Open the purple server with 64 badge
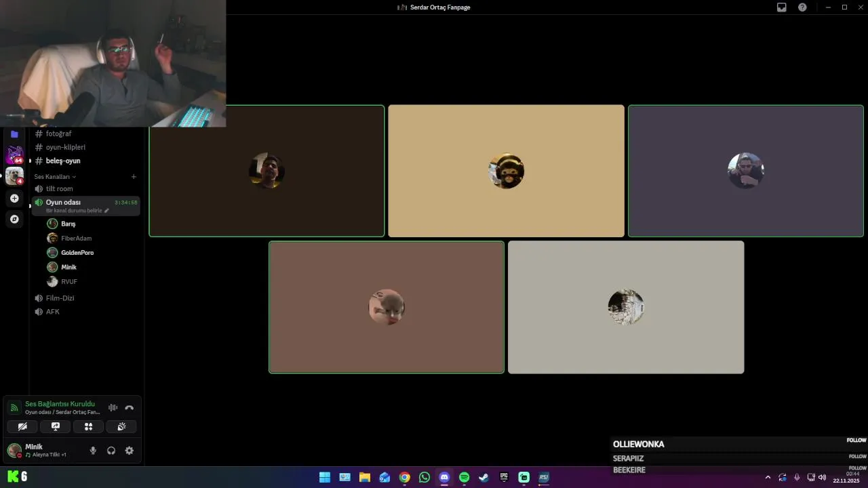Screen dimensions: 868x488 [x=14, y=155]
